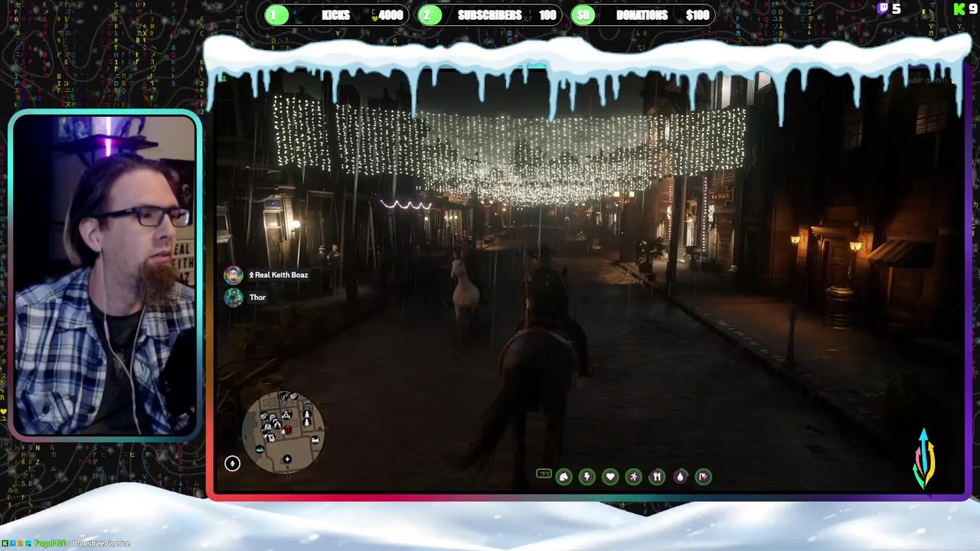
Task: Click the running man stamina HUD icon
Action: [x=634, y=477]
